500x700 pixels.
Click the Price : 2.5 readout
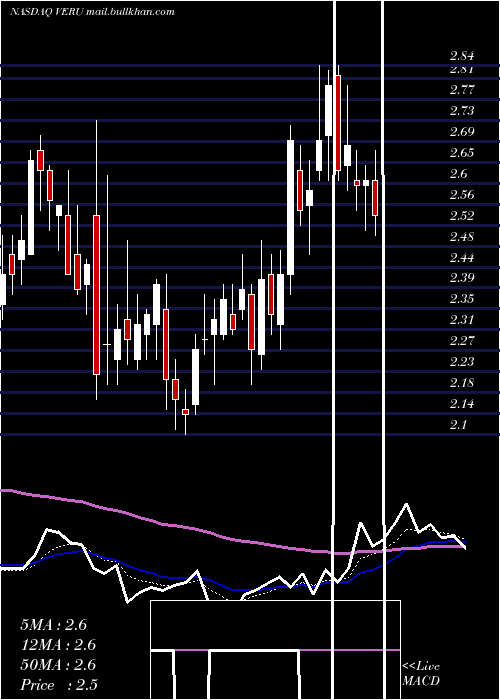coord(58,685)
